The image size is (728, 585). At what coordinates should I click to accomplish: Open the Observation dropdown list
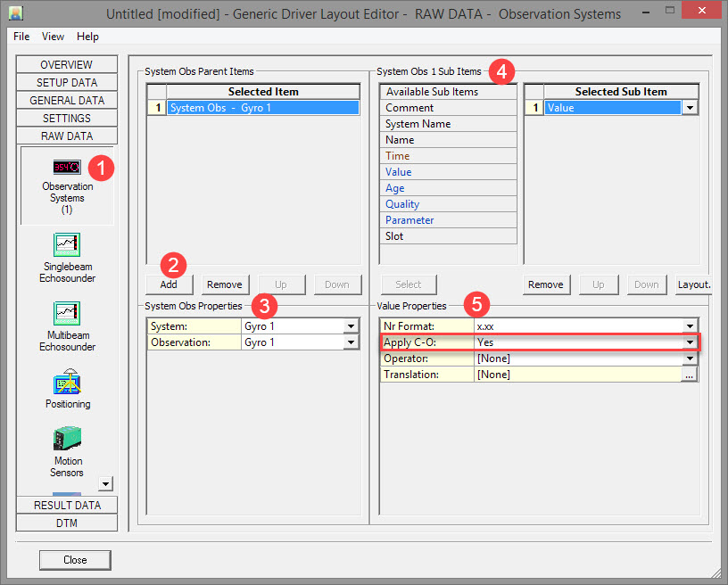click(351, 342)
